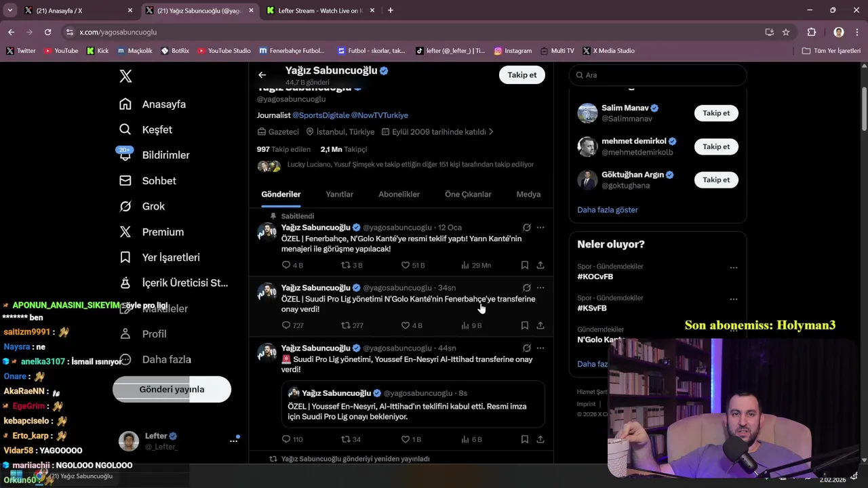Open the quoted En-Nesyri tweet card
This screenshot has height=488, width=868.
point(414,404)
